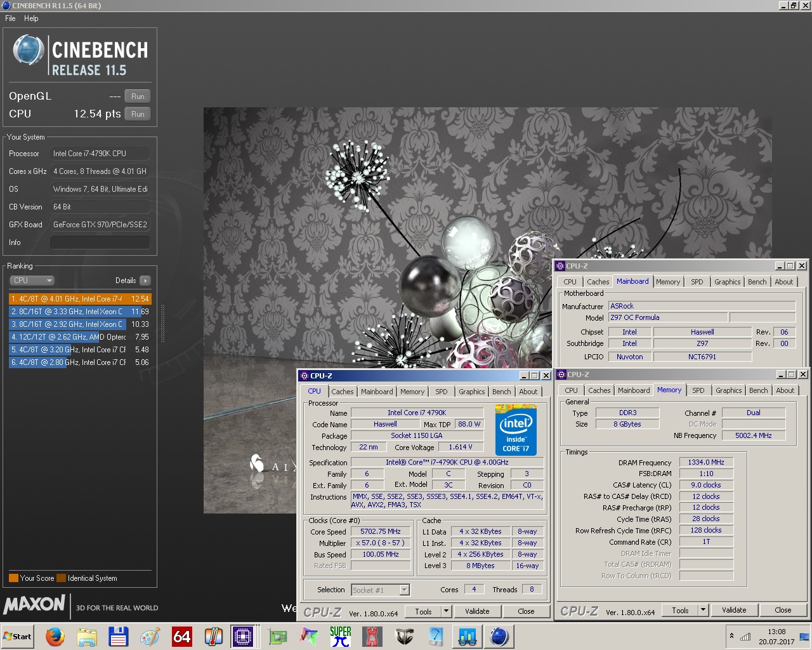Launch Super PI from the taskbar
This screenshot has height=650, width=812.
tap(341, 637)
